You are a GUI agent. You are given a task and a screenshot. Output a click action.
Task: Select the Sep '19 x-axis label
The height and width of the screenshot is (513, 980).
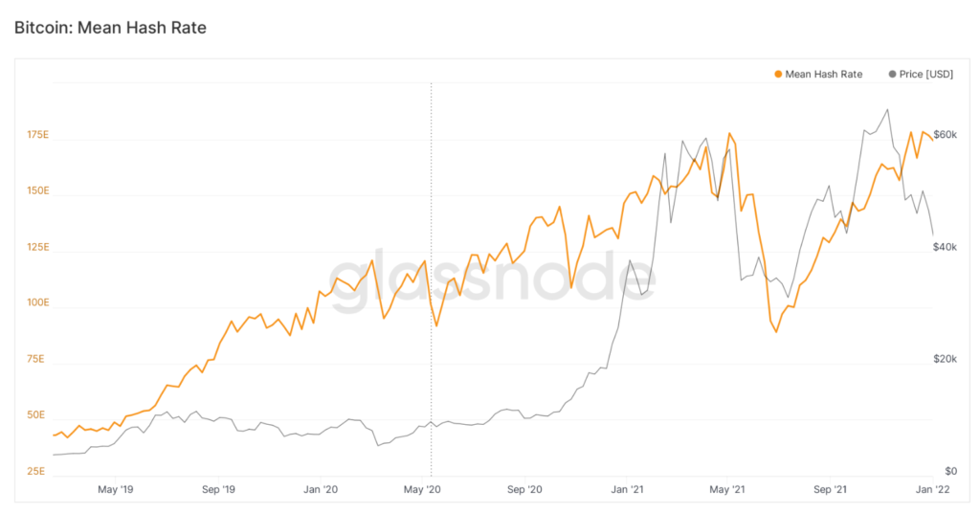[x=218, y=490]
